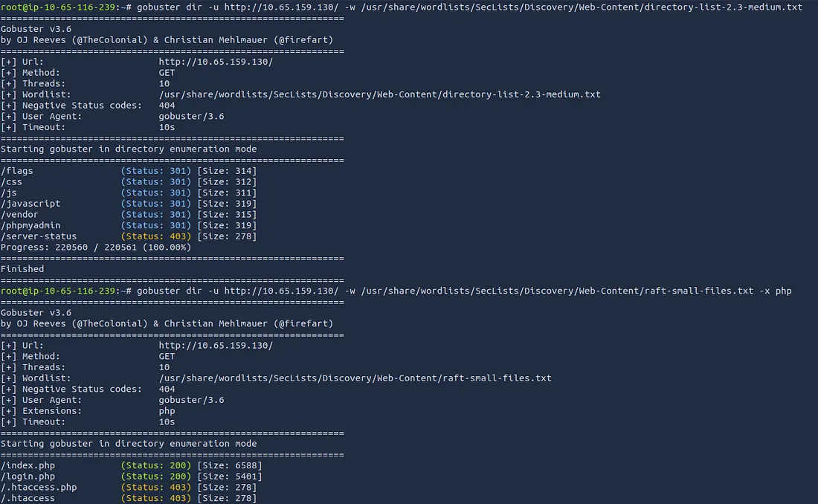Select the /server-status entry
The width and height of the screenshot is (818, 504).
(x=39, y=236)
